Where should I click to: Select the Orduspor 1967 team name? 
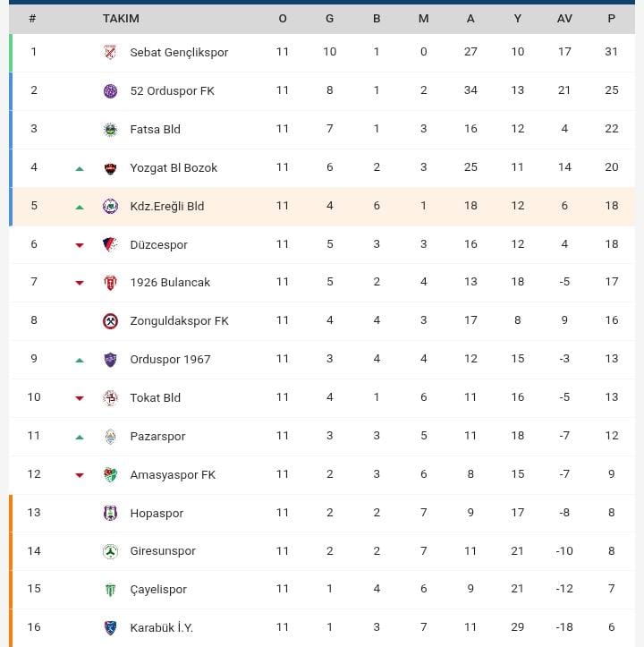[x=170, y=359]
